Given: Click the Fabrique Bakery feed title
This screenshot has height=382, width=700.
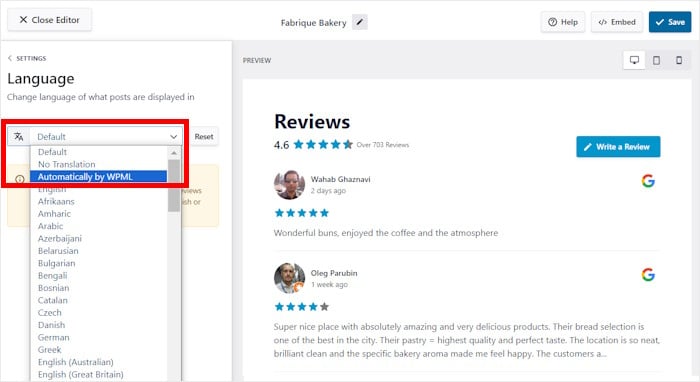Looking at the screenshot, I should pyautogui.click(x=313, y=23).
